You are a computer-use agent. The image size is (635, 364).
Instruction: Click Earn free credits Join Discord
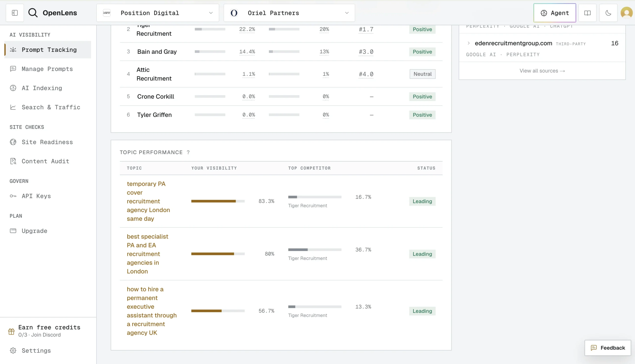click(x=48, y=331)
